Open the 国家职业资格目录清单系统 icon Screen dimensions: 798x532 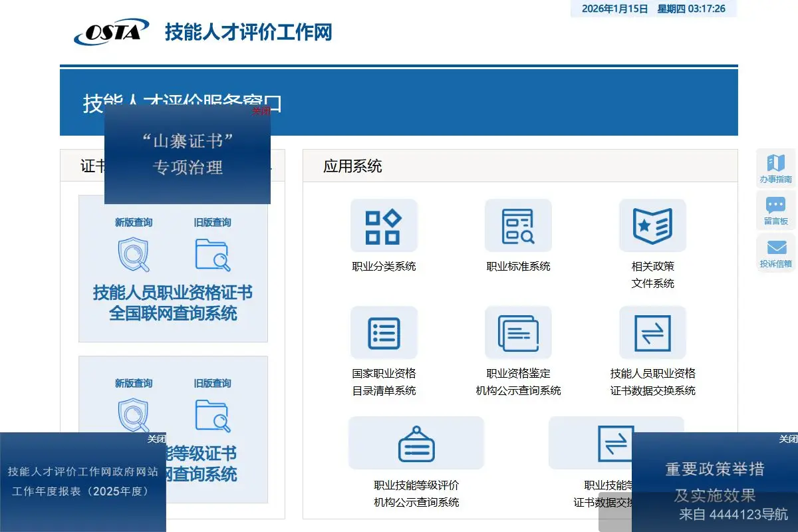click(384, 332)
